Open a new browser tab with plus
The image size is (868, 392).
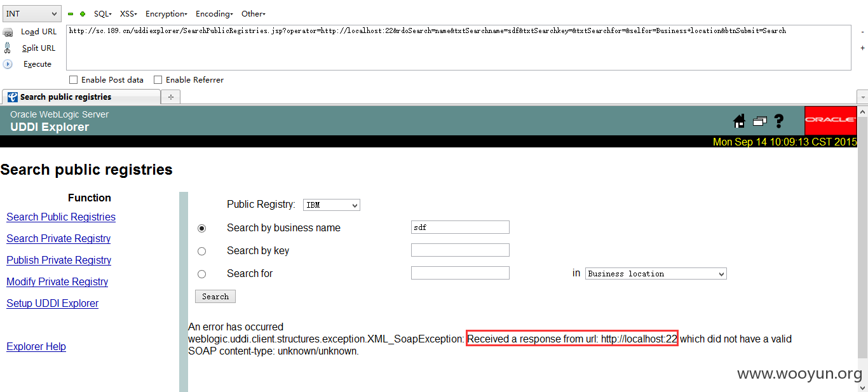coord(171,97)
